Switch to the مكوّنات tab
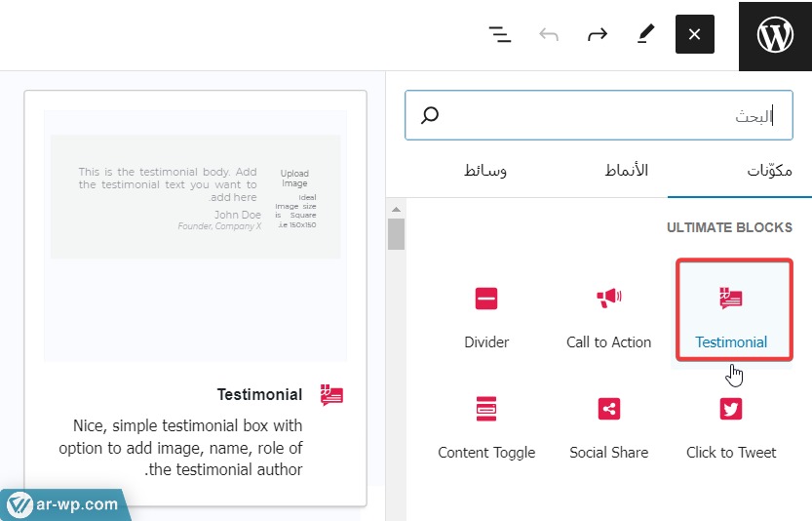812x521 pixels. (x=769, y=171)
